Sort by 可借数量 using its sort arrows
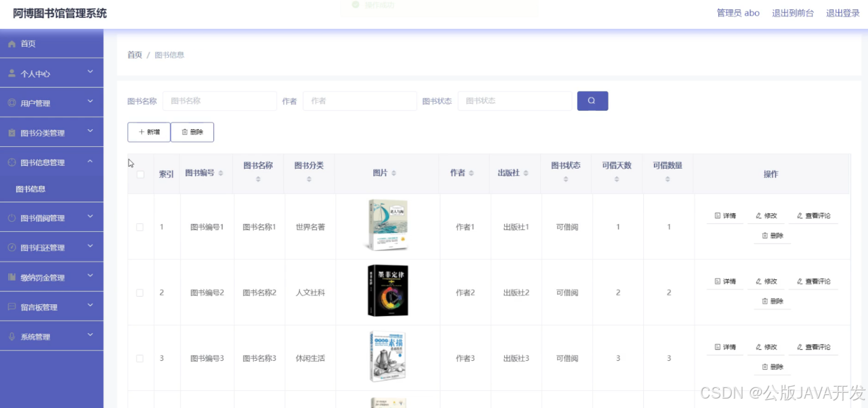 [668, 179]
